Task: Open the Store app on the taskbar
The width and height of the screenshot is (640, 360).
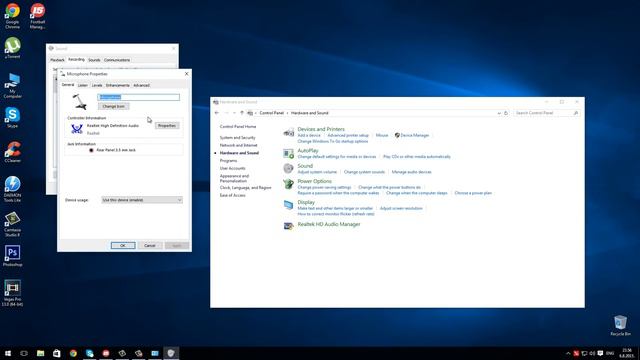Action: pos(57,353)
